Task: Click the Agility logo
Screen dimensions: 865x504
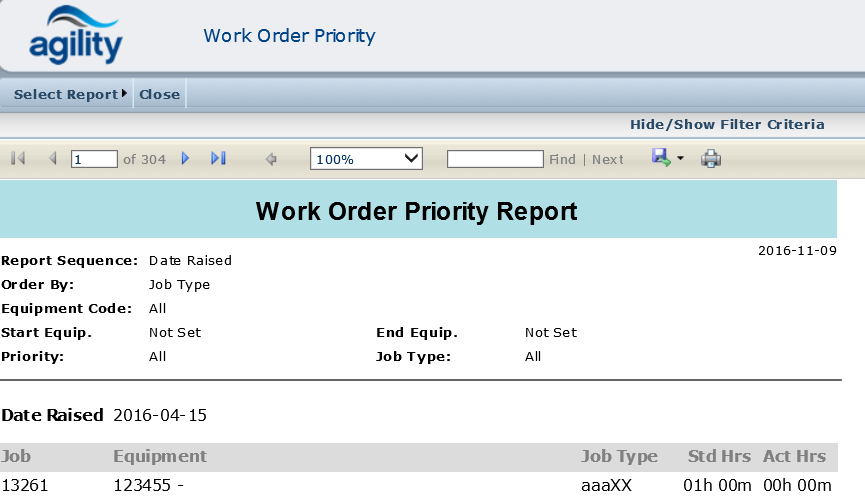Action: tap(76, 35)
